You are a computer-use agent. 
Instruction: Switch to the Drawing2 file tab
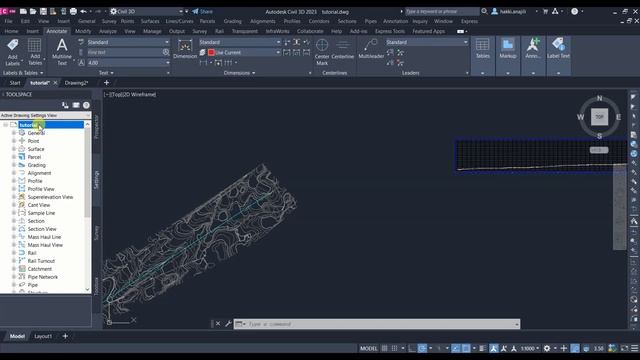76,83
